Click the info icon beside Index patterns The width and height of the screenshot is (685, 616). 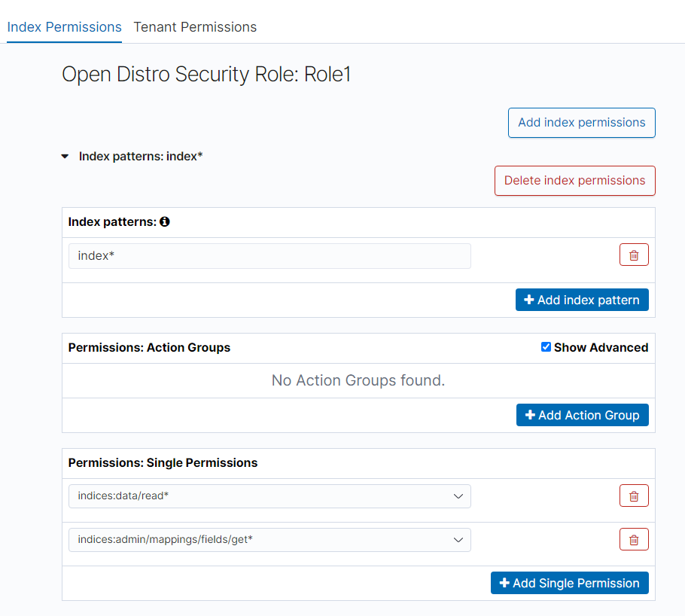[x=165, y=222]
